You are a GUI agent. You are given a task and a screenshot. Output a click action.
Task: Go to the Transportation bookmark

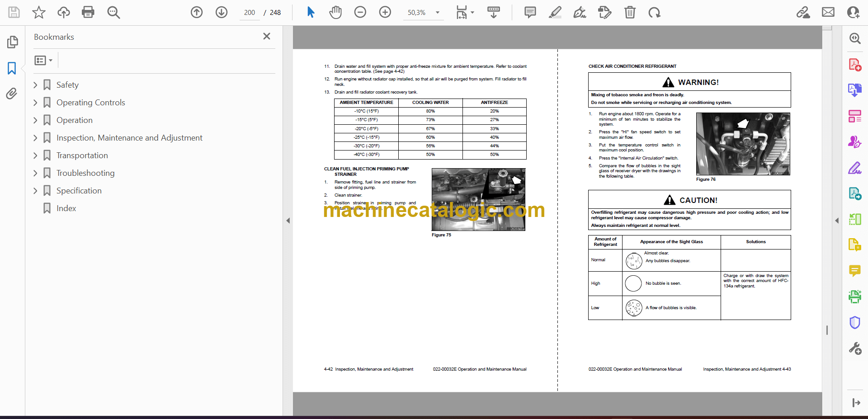point(82,155)
